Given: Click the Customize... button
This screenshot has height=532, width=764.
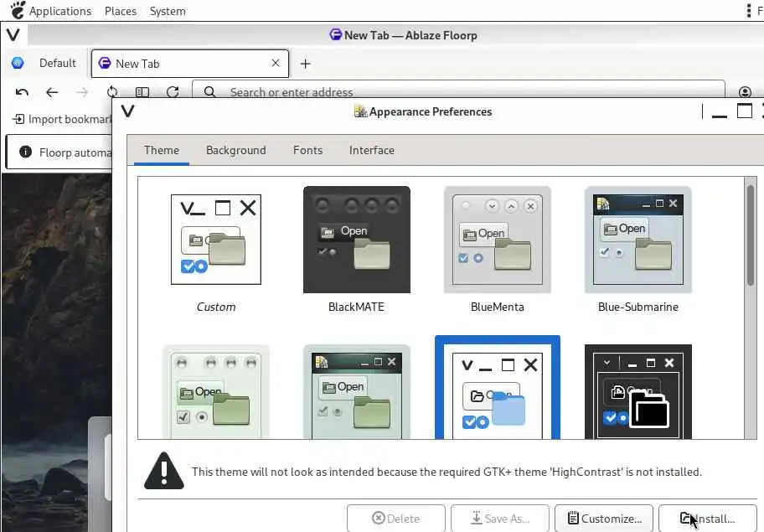Looking at the screenshot, I should (604, 519).
